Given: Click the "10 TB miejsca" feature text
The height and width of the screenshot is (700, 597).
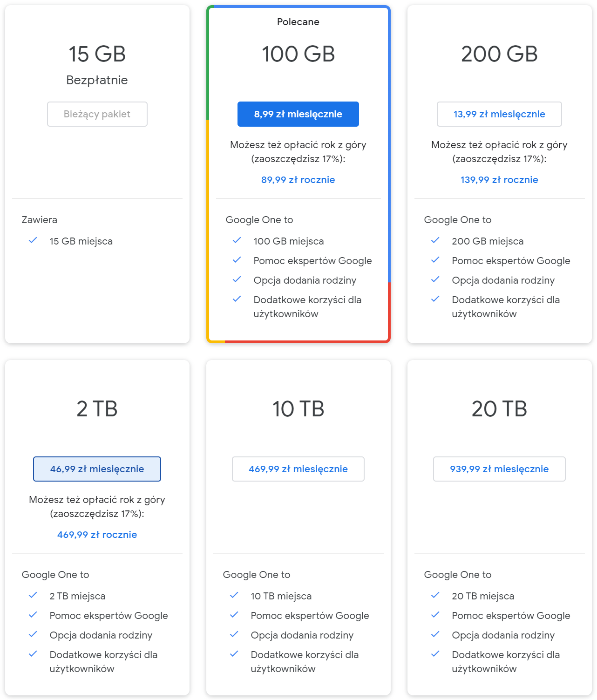Looking at the screenshot, I should pyautogui.click(x=281, y=596).
